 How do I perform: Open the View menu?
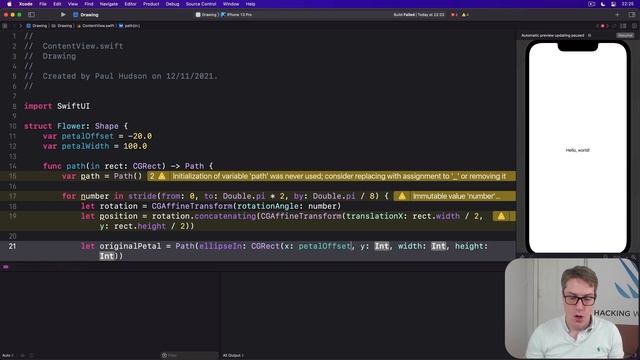[x=73, y=4]
